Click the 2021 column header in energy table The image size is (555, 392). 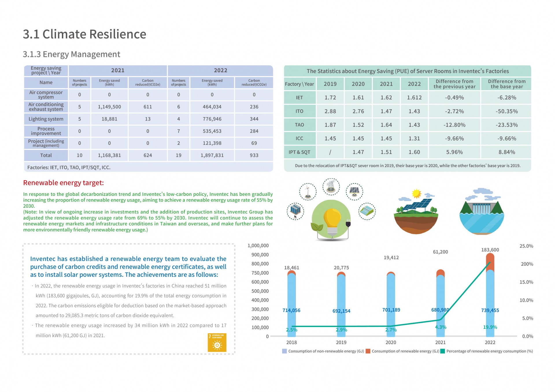coord(118,70)
